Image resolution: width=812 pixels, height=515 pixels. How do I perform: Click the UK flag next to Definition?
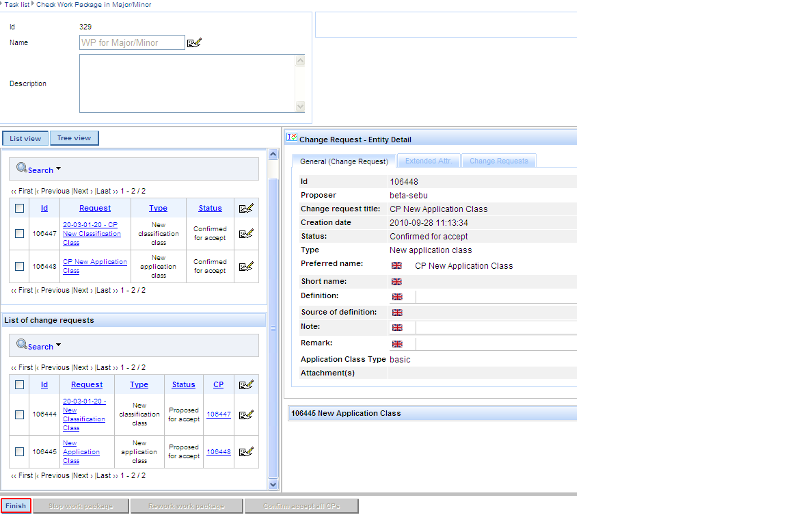(397, 297)
